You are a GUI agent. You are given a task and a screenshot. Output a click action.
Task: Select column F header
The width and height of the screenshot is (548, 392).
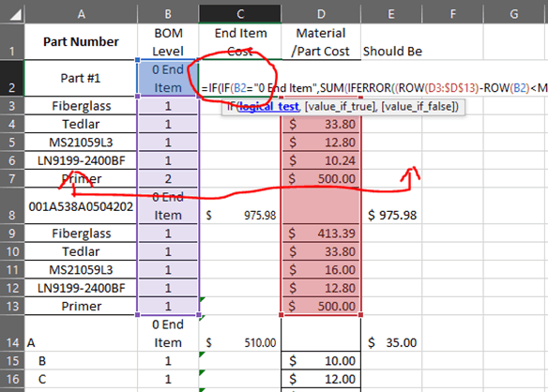[x=452, y=14]
